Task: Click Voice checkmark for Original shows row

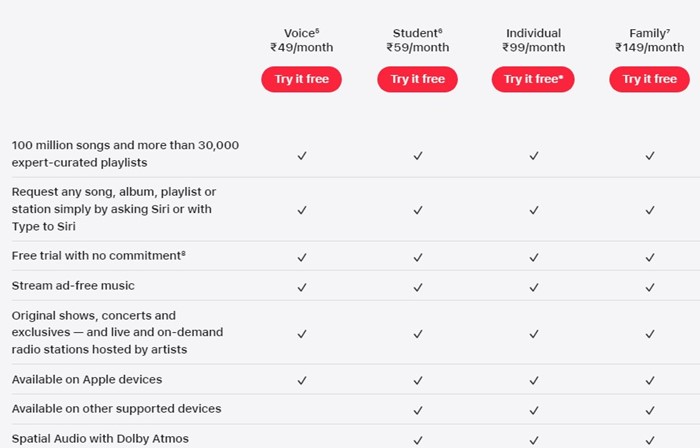Action: [301, 333]
